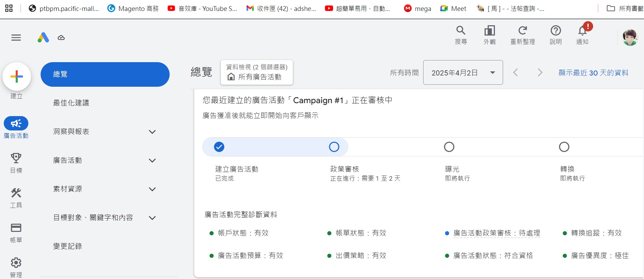
Task: Open the 帳單 billing card icon
Action: point(16,228)
